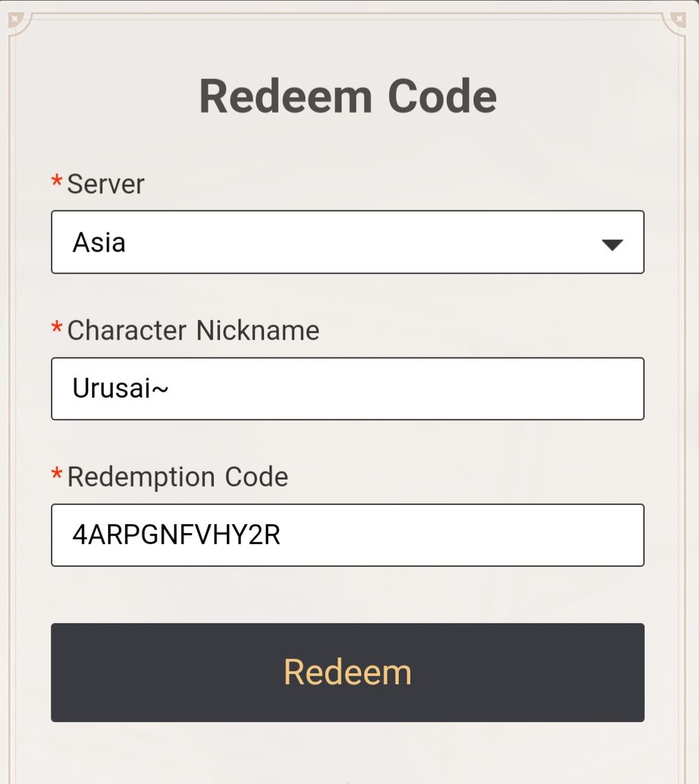This screenshot has width=699, height=784.
Task: Expand the server list showing Asia
Action: 347,242
